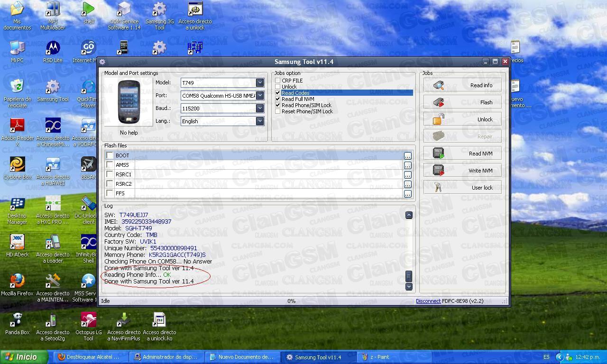The image size is (607, 364).
Task: Open Acceso directo a HXC PRO icon
Action: [x=53, y=210]
